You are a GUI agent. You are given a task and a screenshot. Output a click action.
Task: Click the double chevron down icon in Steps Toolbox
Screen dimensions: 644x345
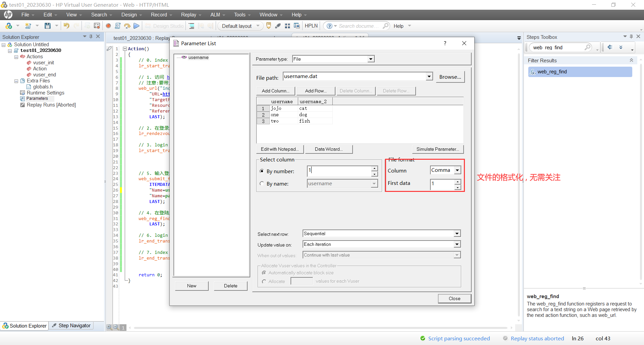(621, 47)
